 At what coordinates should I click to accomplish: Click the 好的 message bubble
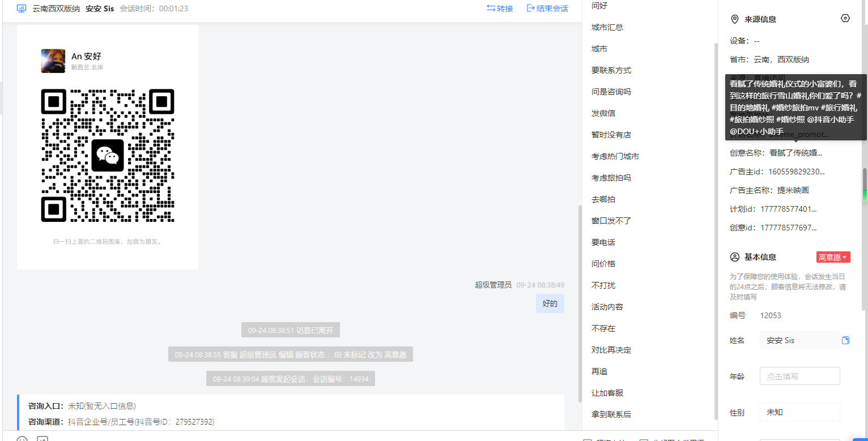coord(550,303)
